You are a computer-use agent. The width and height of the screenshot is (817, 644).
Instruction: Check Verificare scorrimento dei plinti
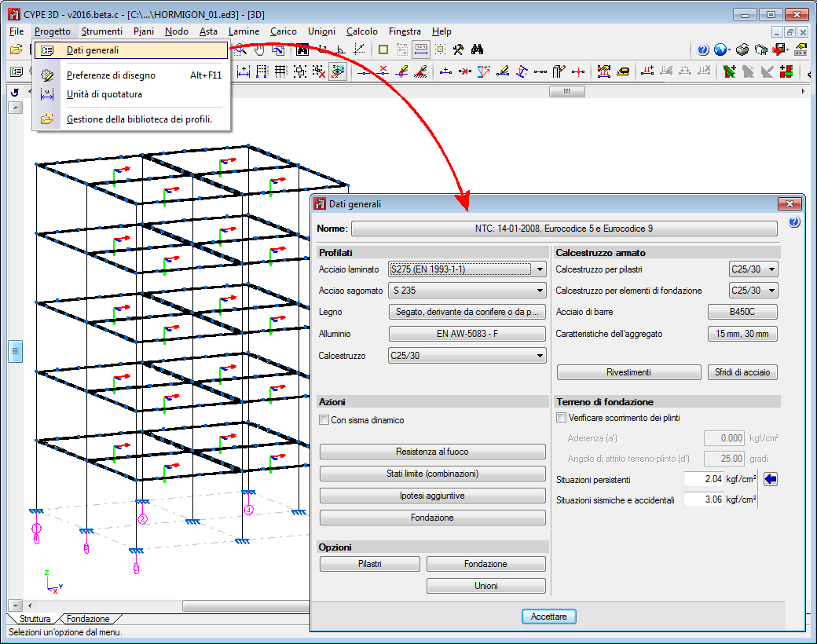tap(561, 417)
